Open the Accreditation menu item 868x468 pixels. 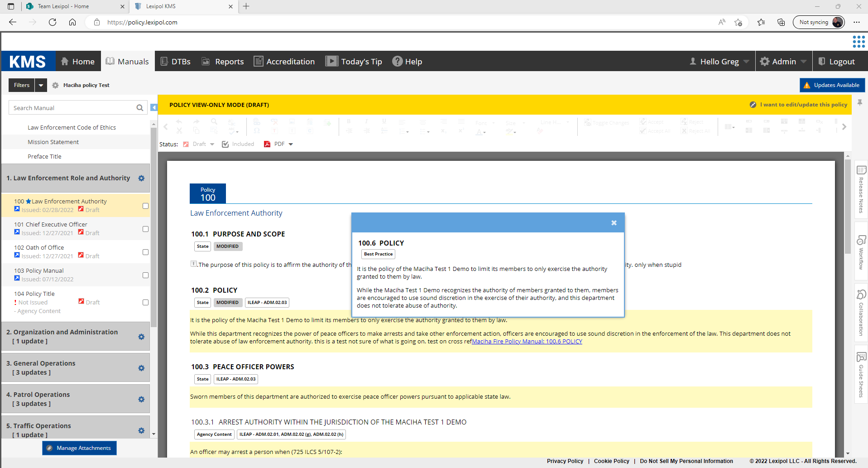[284, 62]
